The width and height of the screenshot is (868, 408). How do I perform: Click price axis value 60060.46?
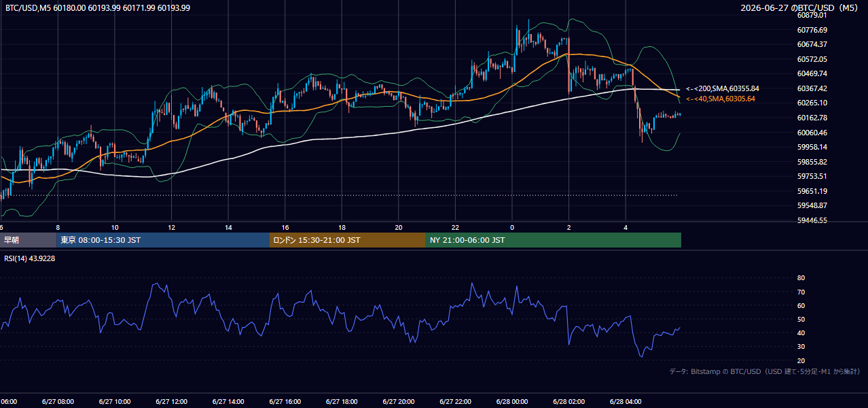812,133
